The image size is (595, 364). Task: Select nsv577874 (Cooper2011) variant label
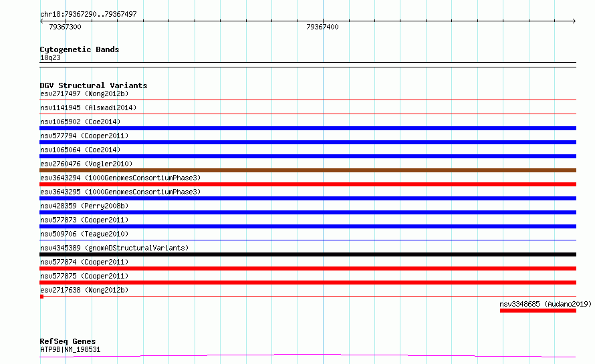84,262
